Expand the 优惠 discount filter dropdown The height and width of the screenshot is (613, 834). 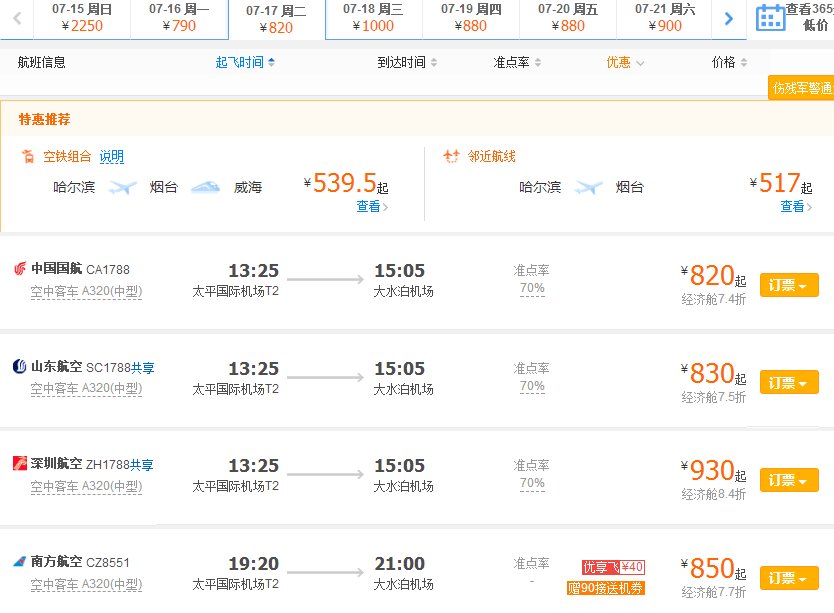[x=625, y=62]
